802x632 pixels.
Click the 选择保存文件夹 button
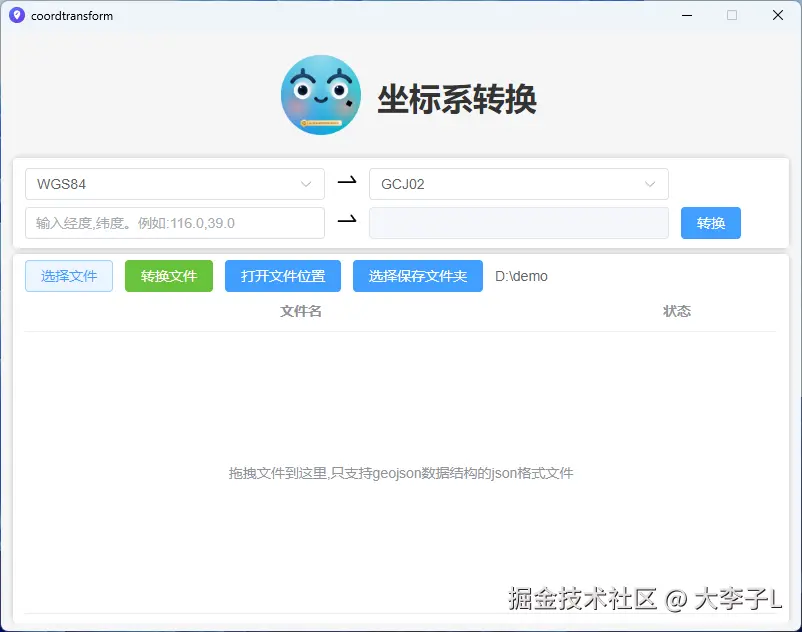[x=417, y=276]
